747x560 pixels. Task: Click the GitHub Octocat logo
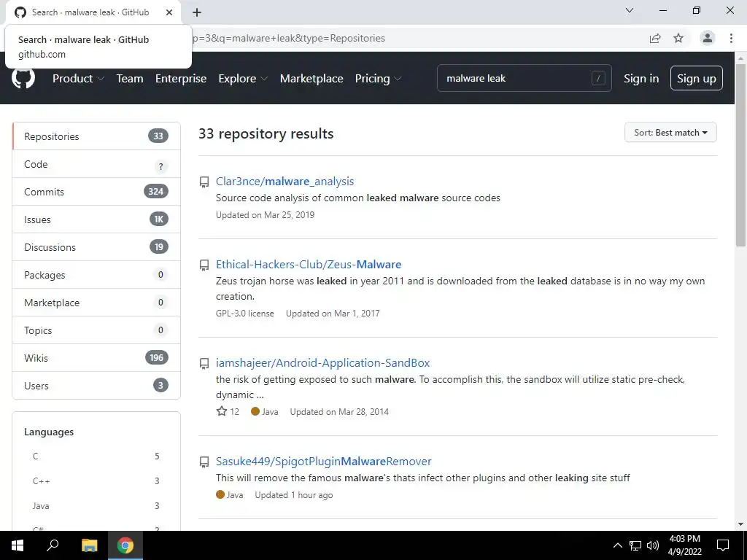pos(23,78)
